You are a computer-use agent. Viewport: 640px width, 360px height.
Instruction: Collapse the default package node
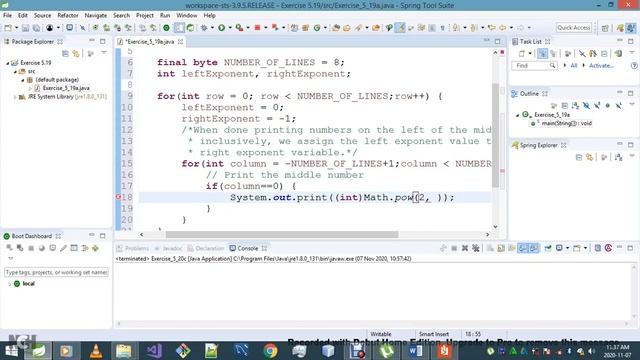pos(22,80)
